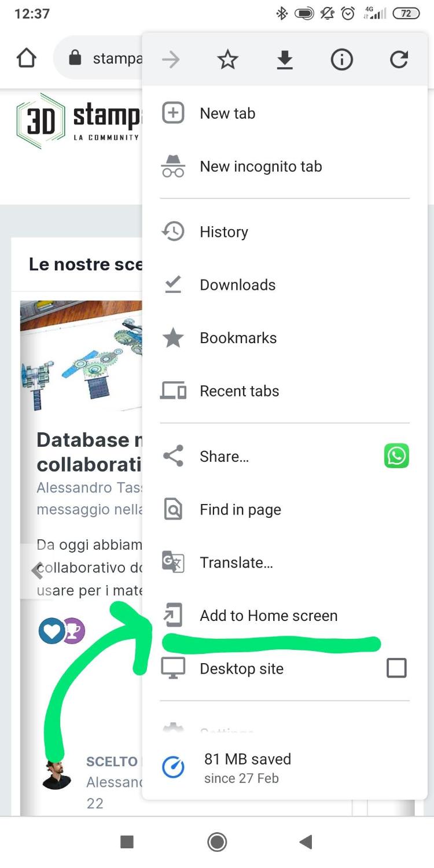Reload the page with refresh icon
Viewport: 434px width, 868px height.
pos(399,60)
